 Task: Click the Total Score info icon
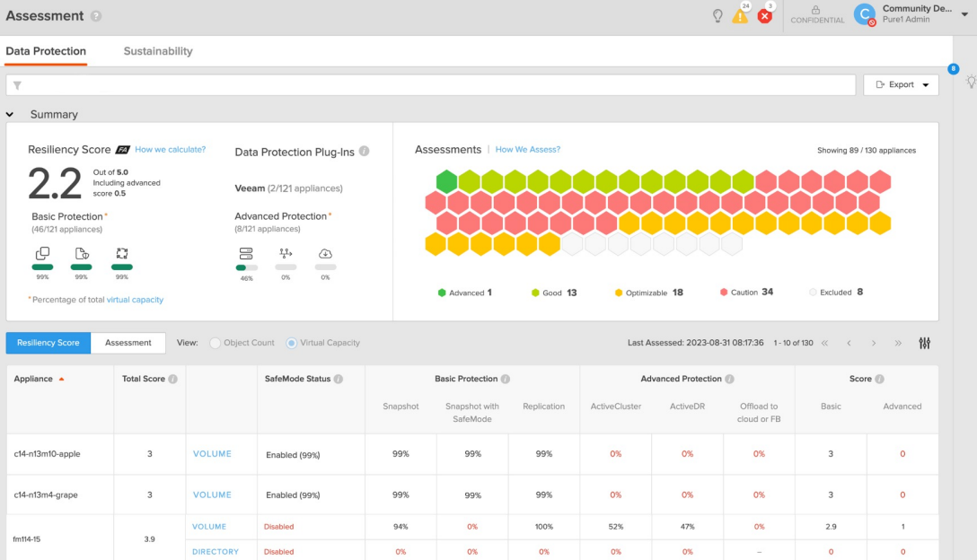pyautogui.click(x=173, y=379)
